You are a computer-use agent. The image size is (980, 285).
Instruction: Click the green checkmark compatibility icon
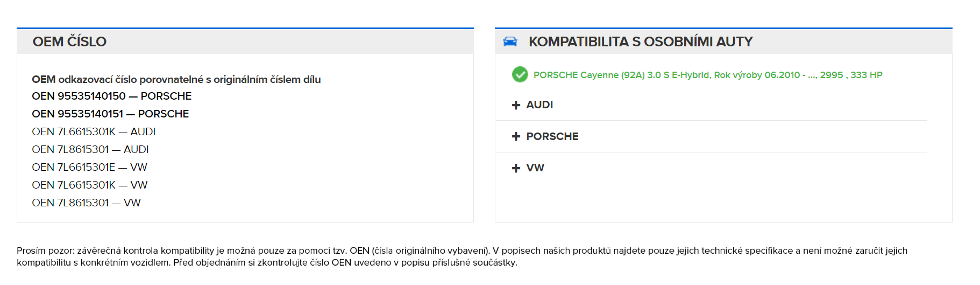[520, 74]
